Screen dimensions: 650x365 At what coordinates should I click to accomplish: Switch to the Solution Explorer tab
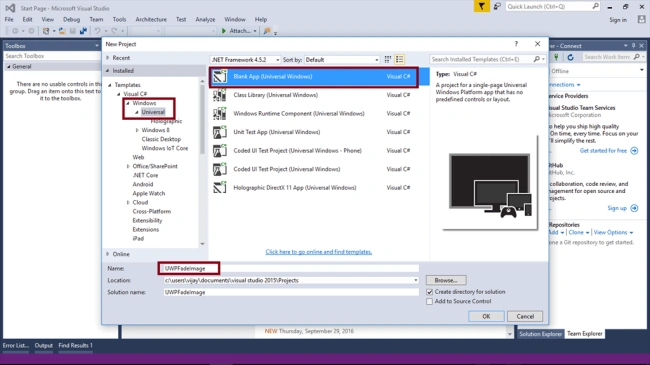[541, 334]
